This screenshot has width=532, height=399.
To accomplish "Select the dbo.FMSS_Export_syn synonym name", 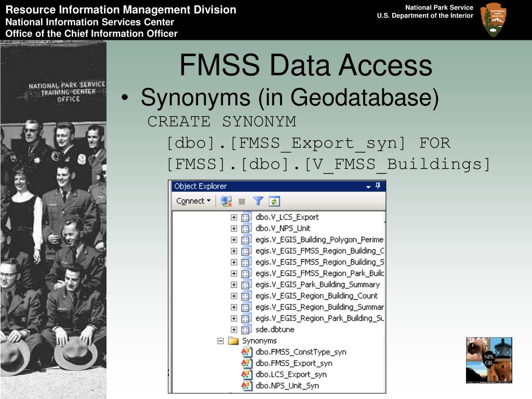I will coord(294,363).
